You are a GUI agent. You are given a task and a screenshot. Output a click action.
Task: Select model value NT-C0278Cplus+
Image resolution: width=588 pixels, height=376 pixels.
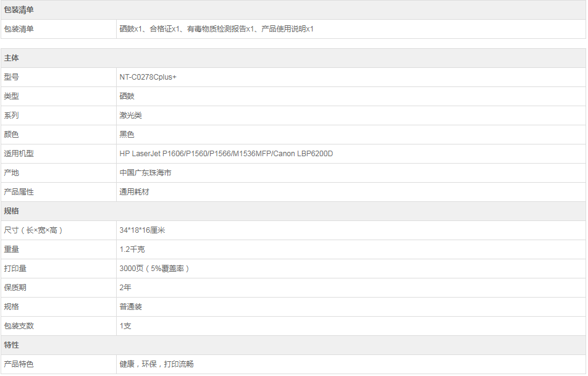pos(148,77)
